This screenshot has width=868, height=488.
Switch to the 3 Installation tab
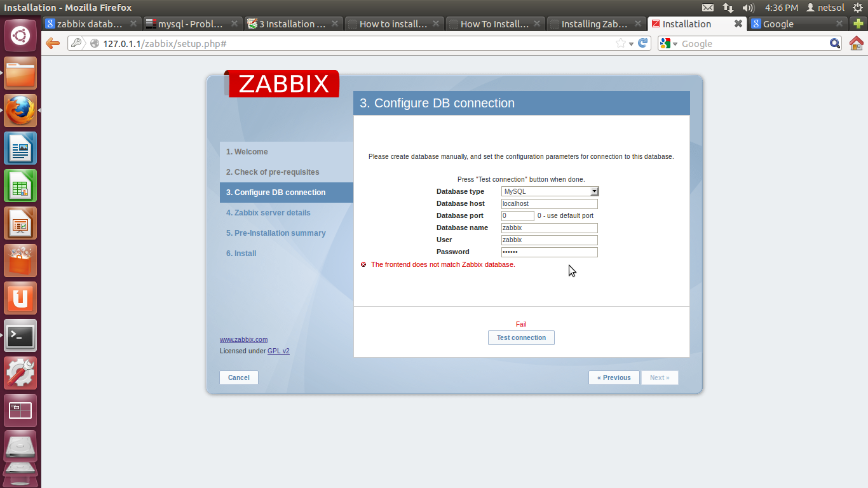point(294,24)
